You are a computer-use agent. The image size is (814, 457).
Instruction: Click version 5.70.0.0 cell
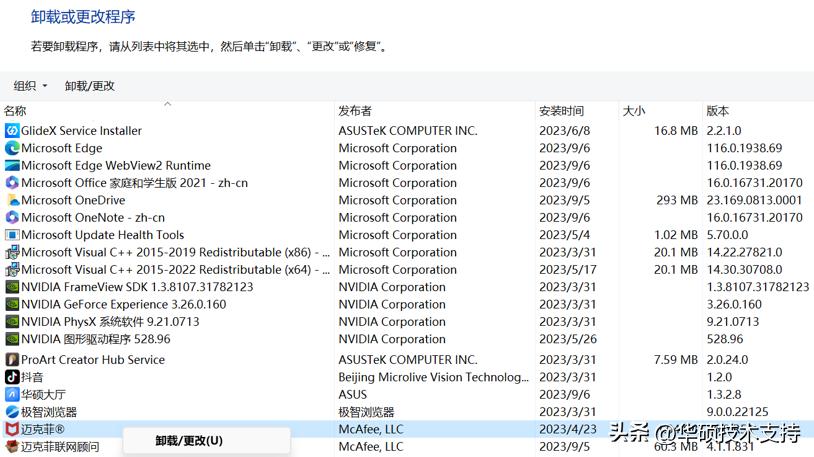pos(727,235)
